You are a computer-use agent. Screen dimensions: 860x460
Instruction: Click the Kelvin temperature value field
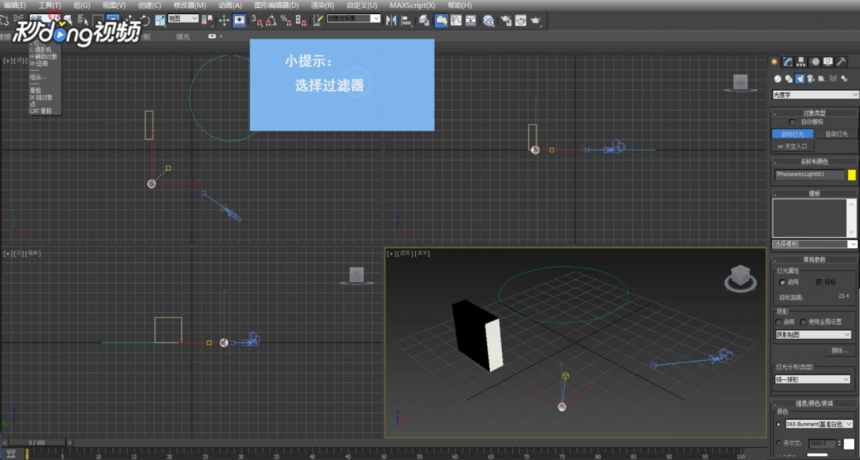pos(823,443)
